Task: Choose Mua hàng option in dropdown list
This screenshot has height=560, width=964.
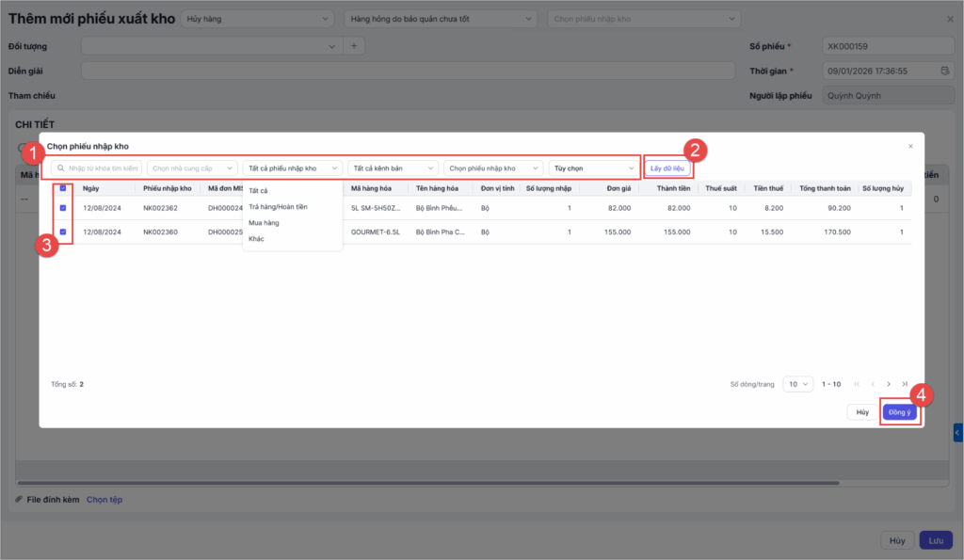Action: 264,223
